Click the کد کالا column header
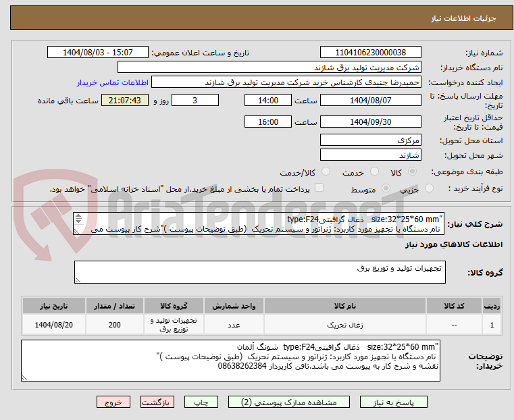 click(x=454, y=306)
